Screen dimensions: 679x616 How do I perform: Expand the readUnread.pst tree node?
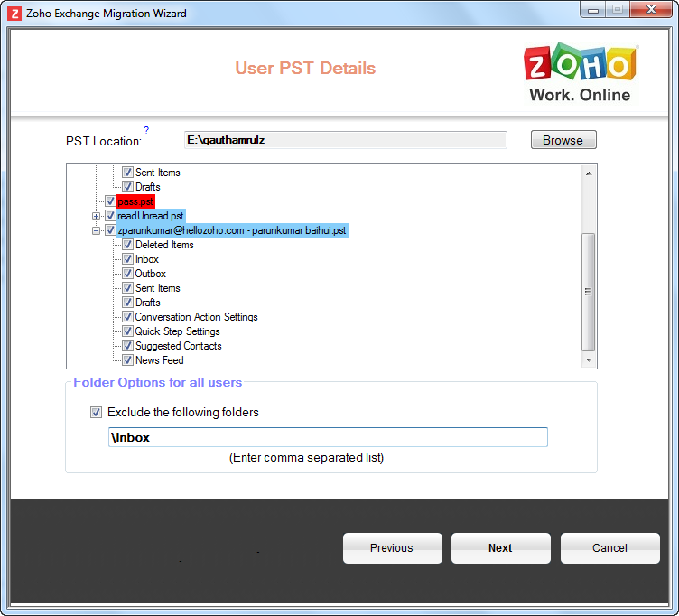tap(96, 216)
